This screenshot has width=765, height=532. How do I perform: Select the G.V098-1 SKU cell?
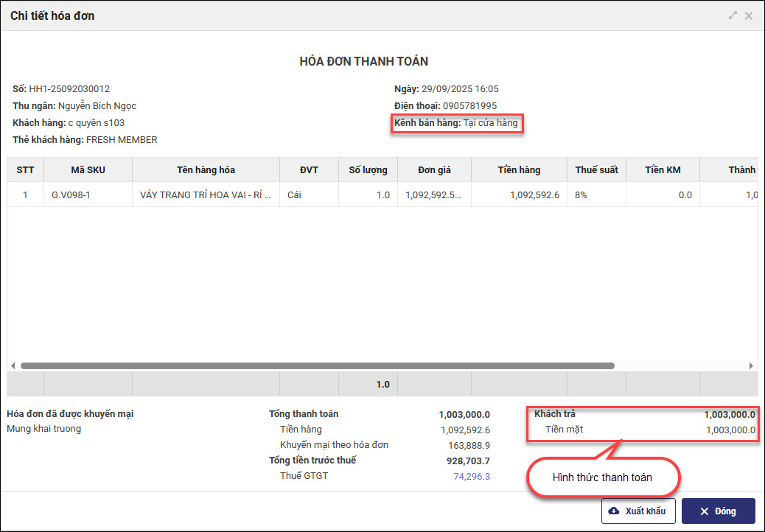(x=71, y=195)
